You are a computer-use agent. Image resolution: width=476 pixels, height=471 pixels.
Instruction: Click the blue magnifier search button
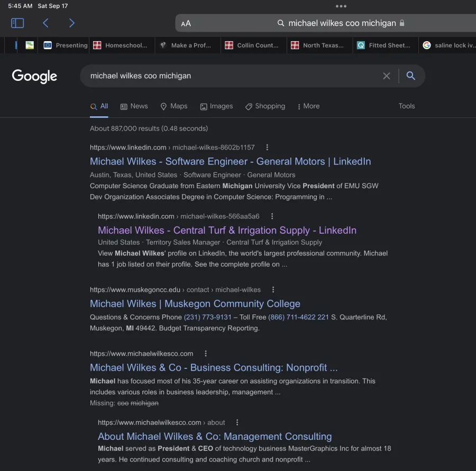tap(411, 76)
